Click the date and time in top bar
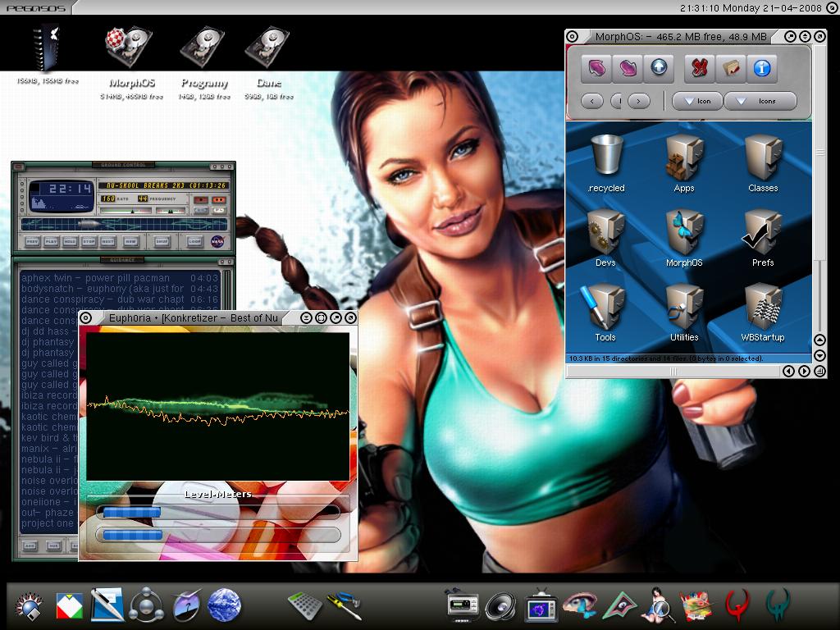This screenshot has height=630, width=840. (x=750, y=7)
